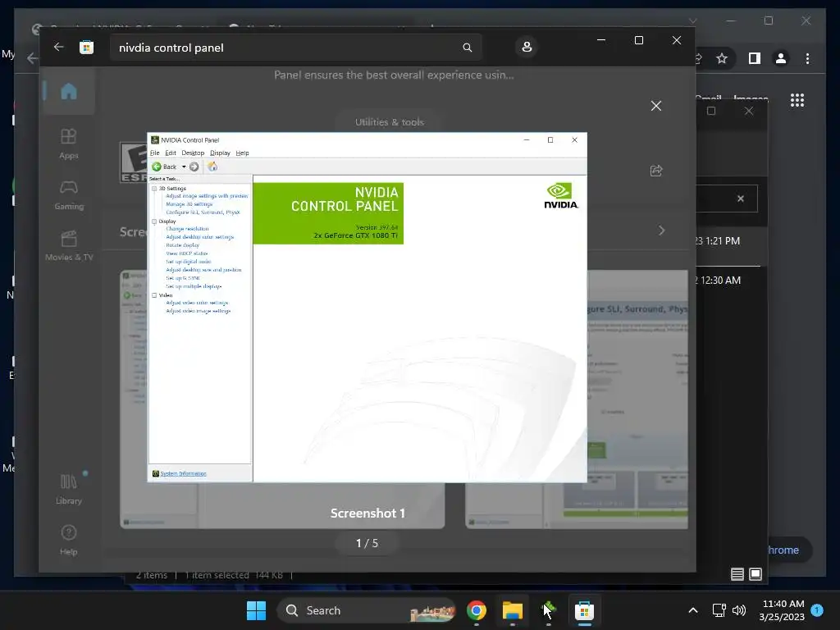Screen dimensions: 840x630
Task: Click the green Back arrow in NVIDIA toolbar
Action: tap(157, 167)
